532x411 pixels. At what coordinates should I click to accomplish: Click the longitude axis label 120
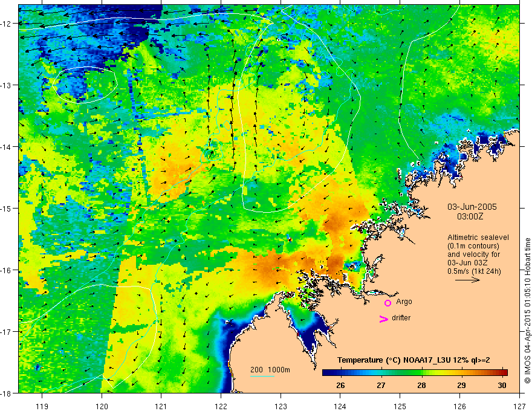pos(102,406)
